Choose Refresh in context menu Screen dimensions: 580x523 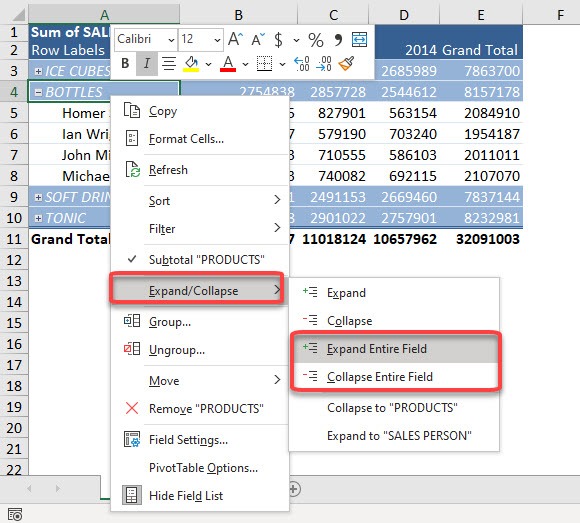[200, 170]
